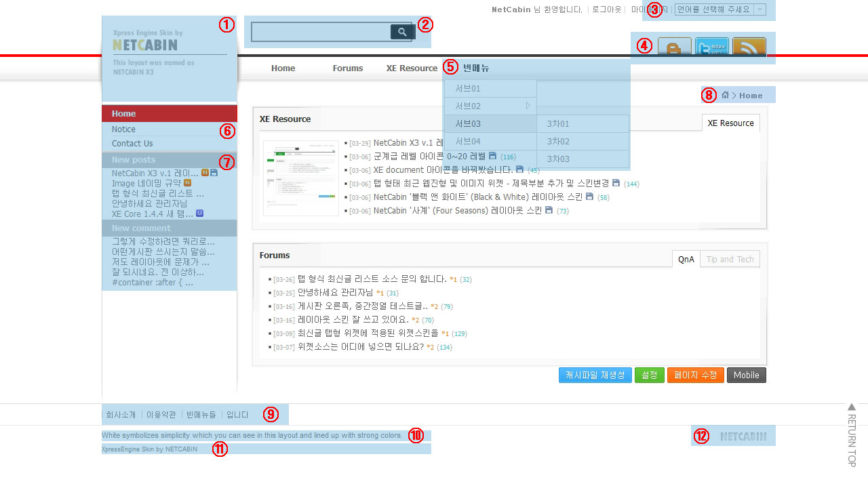Open the Forums navigation menu
The image size is (868, 488).
tap(348, 68)
